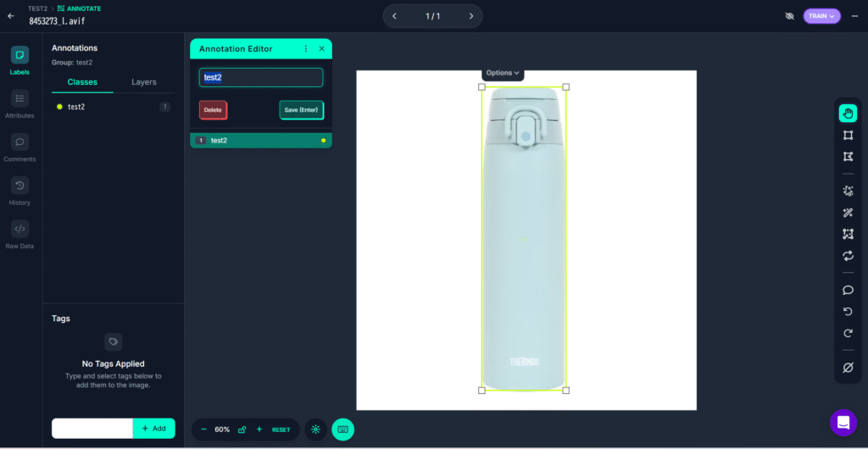Mark image as null
Image resolution: width=868 pixels, height=449 pixels.
tap(848, 367)
